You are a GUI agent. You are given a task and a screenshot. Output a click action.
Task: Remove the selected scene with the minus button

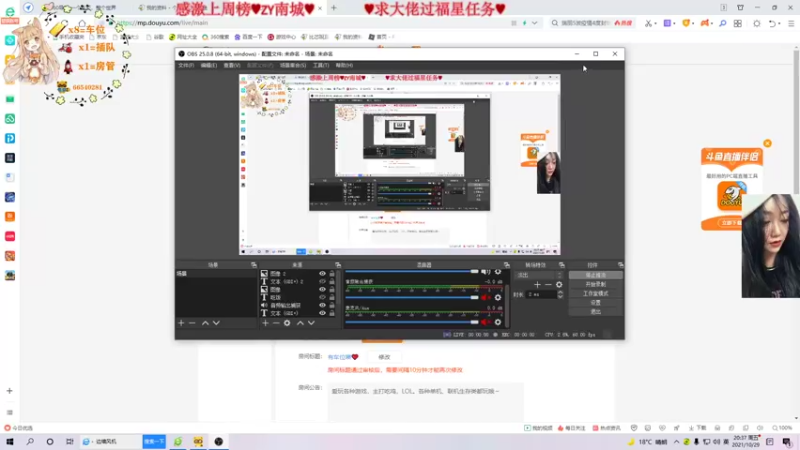192,323
